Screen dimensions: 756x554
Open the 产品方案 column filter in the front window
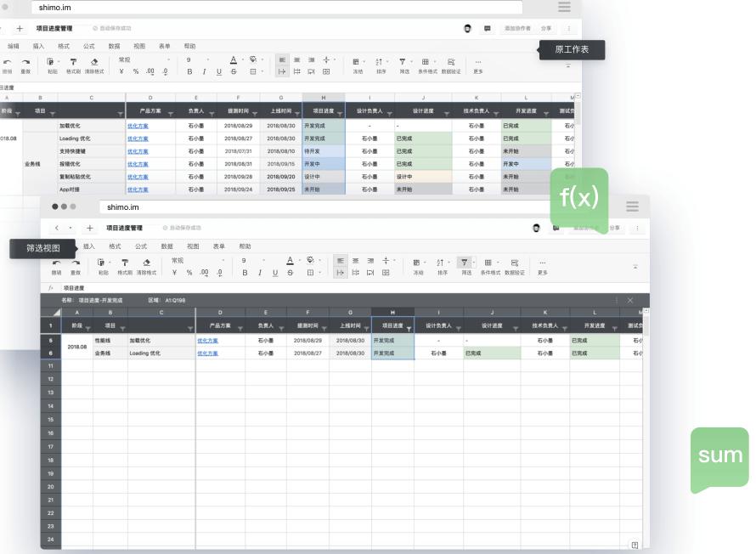click(x=240, y=329)
